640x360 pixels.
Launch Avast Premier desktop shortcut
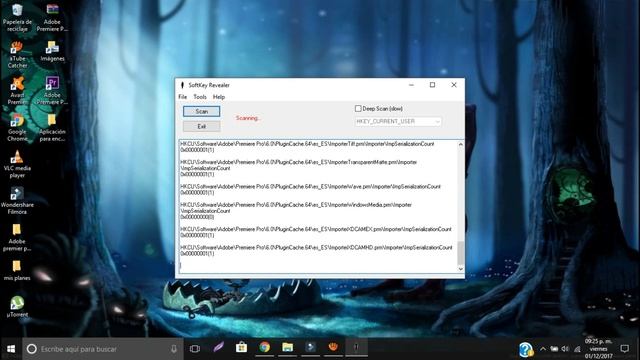[x=17, y=91]
